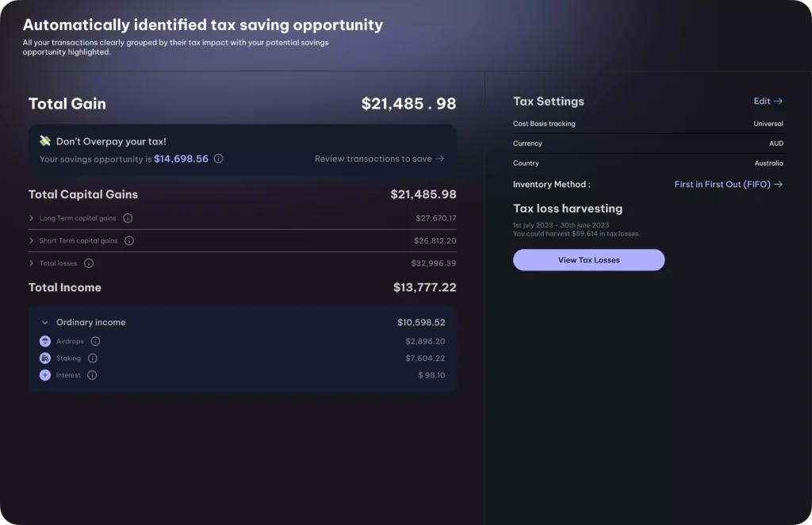Click the Airdrops parachute icon
Screen dimensions: 812x525
(45, 341)
